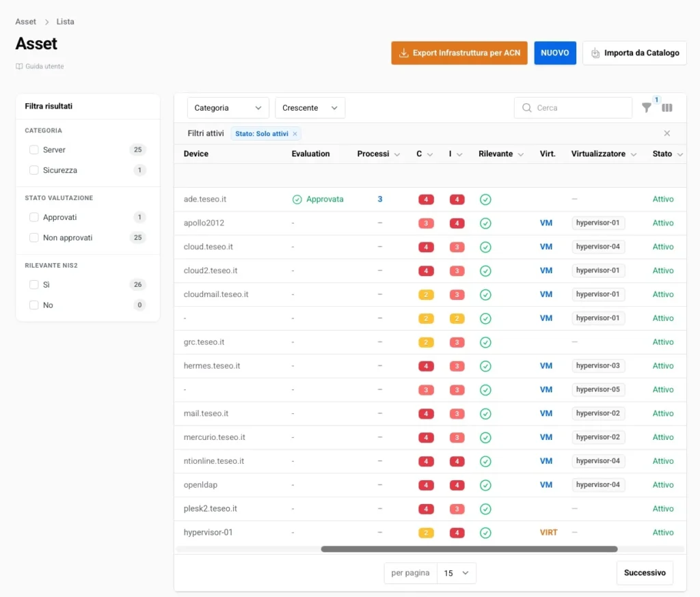
Task: Click the relevance check icon for apollo2012
Action: click(x=485, y=223)
